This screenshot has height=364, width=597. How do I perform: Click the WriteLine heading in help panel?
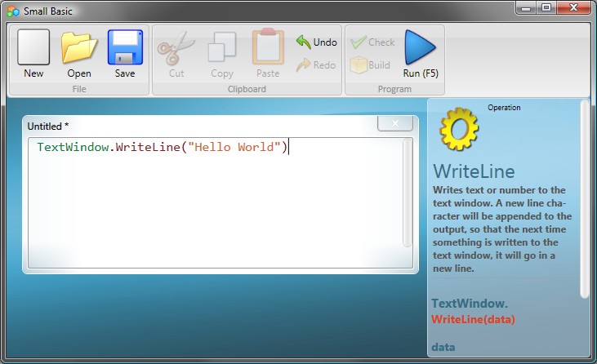[474, 171]
